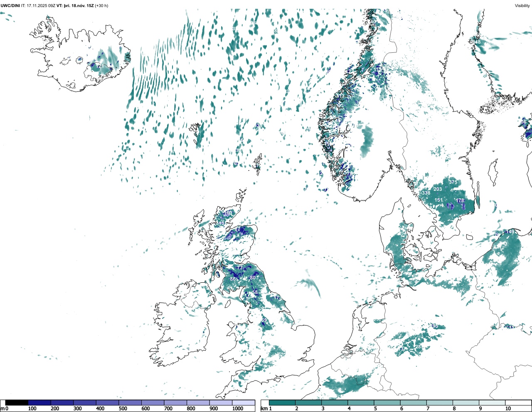532x412 pixels.
Task: Click the 151 visibility value on map
Action: tap(439, 200)
